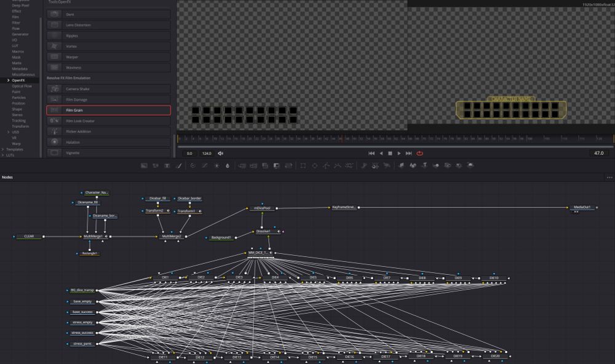Add a Paint node from the toolbar
The height and width of the screenshot is (364, 615).
(x=179, y=165)
